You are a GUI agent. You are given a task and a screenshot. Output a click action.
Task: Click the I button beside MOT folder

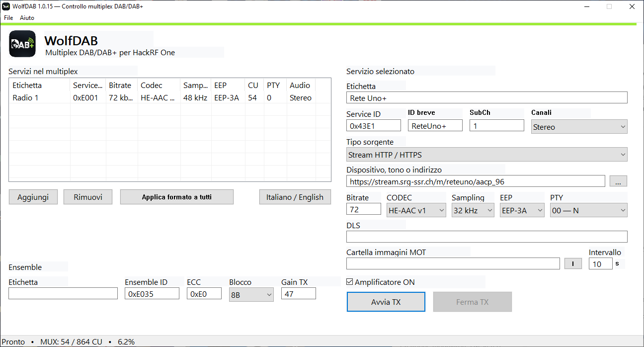pyautogui.click(x=573, y=263)
